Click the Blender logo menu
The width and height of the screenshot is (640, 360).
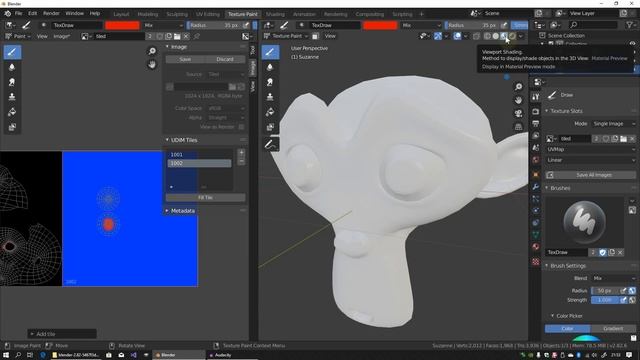[7, 13]
